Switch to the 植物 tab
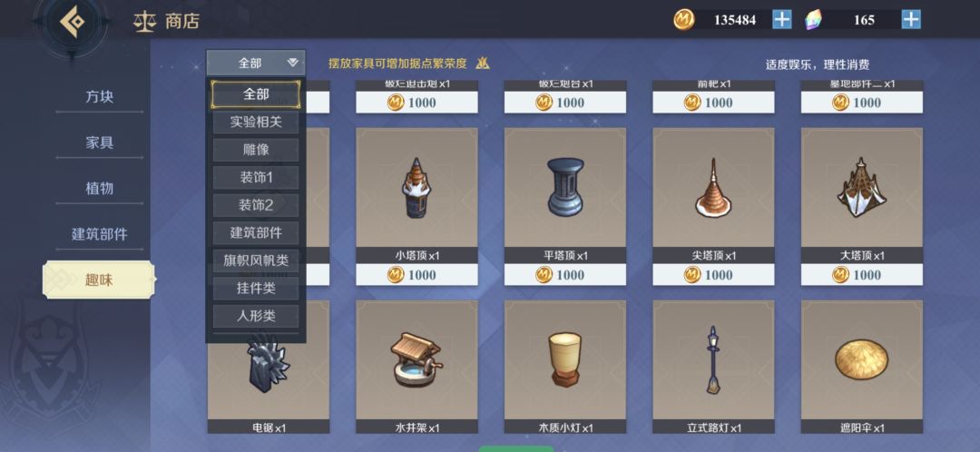Screen dimensions: 980x452 (100, 188)
